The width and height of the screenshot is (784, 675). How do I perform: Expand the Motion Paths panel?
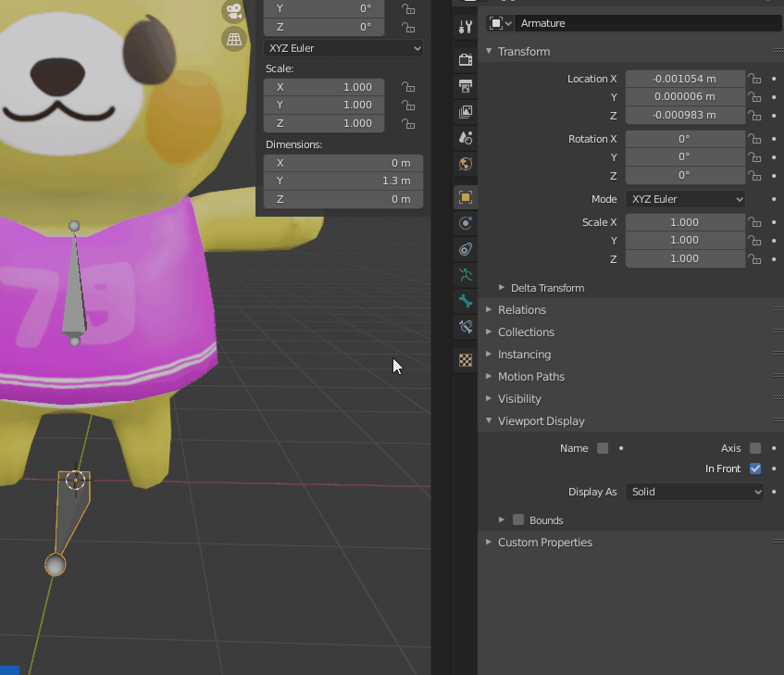pos(489,377)
